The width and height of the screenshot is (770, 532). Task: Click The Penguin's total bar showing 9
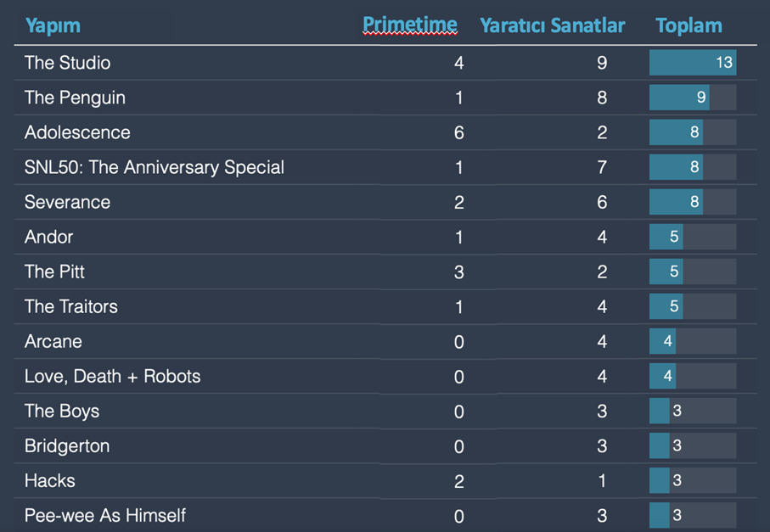(x=679, y=98)
